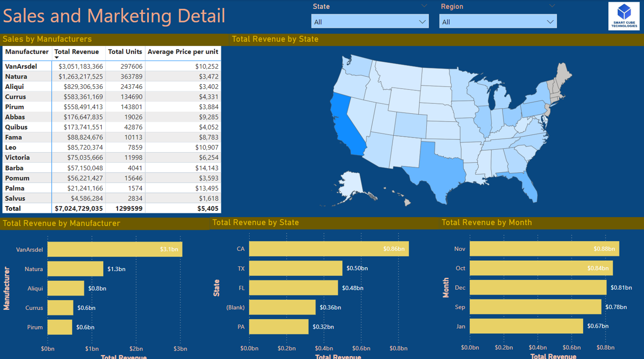Sort by Average Price per unit header
Image resolution: width=644 pixels, height=359 pixels.
coord(183,52)
